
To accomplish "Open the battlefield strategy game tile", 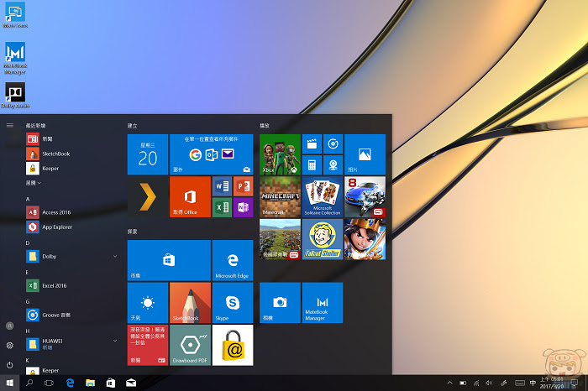I will [x=280, y=239].
